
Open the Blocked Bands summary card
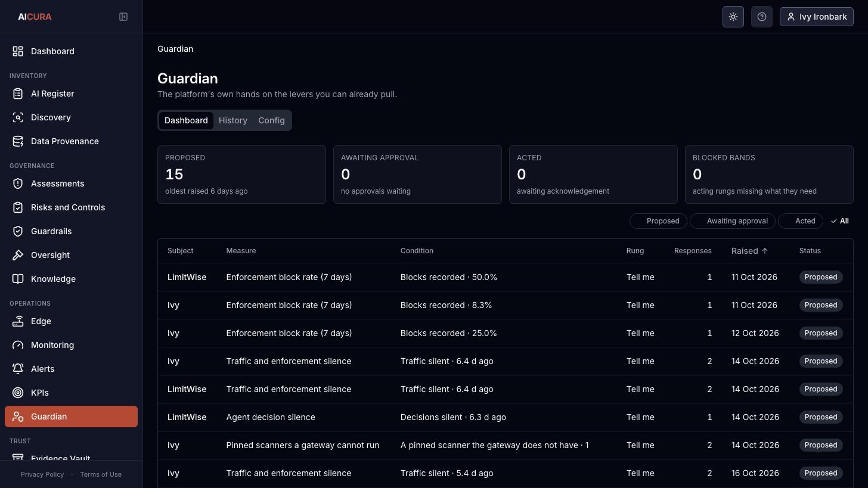tap(769, 175)
